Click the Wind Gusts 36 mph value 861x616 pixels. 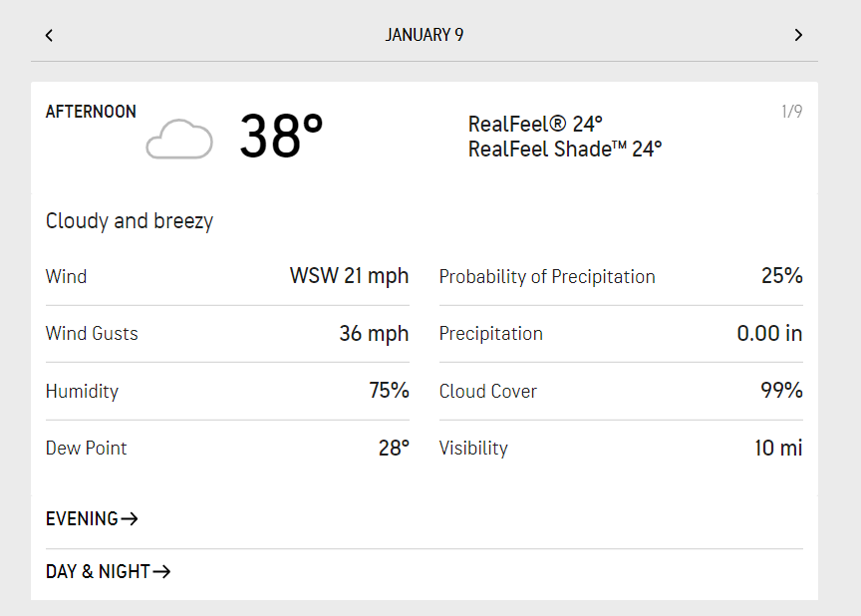point(374,333)
